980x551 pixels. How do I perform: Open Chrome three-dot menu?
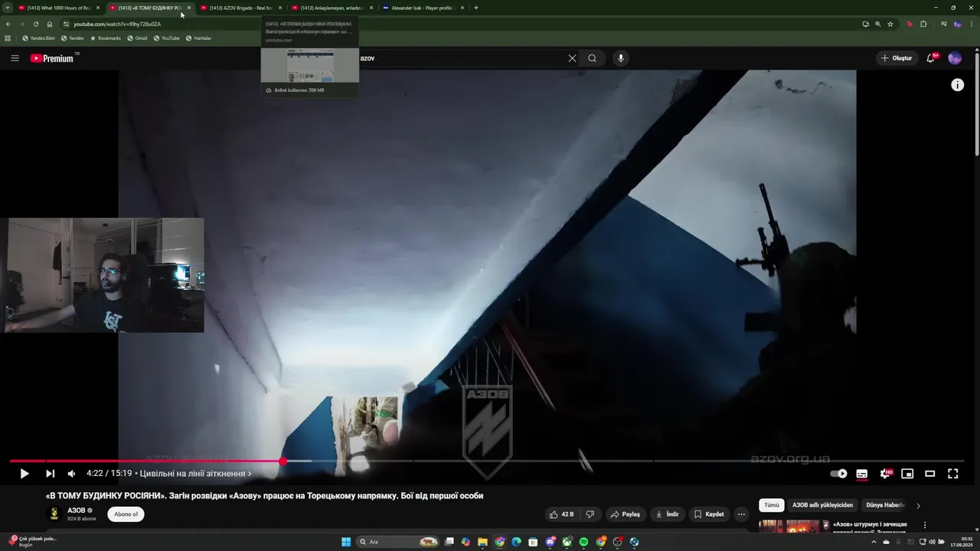click(x=971, y=24)
